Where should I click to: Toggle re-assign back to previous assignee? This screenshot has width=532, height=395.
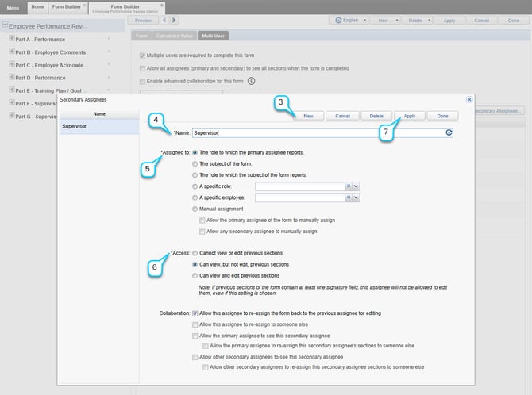click(x=195, y=313)
